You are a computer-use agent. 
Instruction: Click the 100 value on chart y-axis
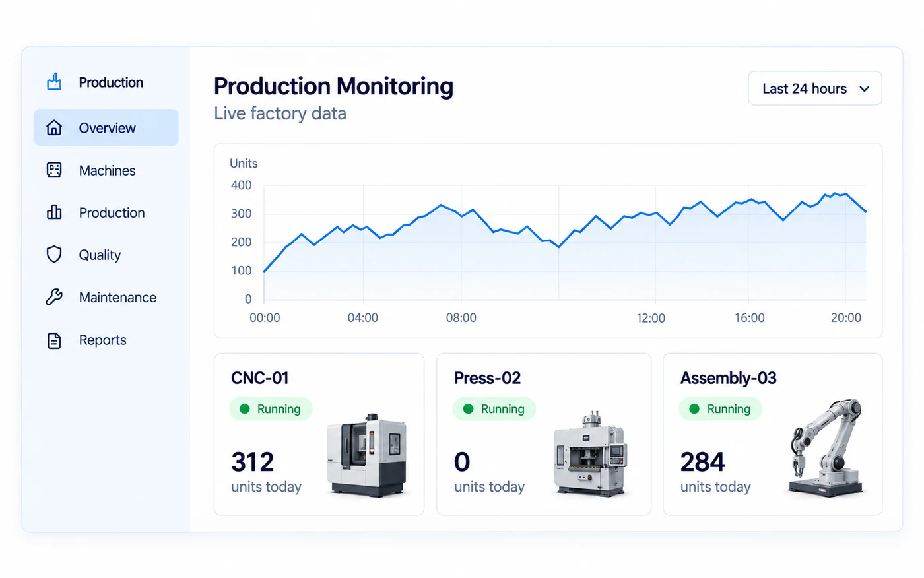point(241,271)
